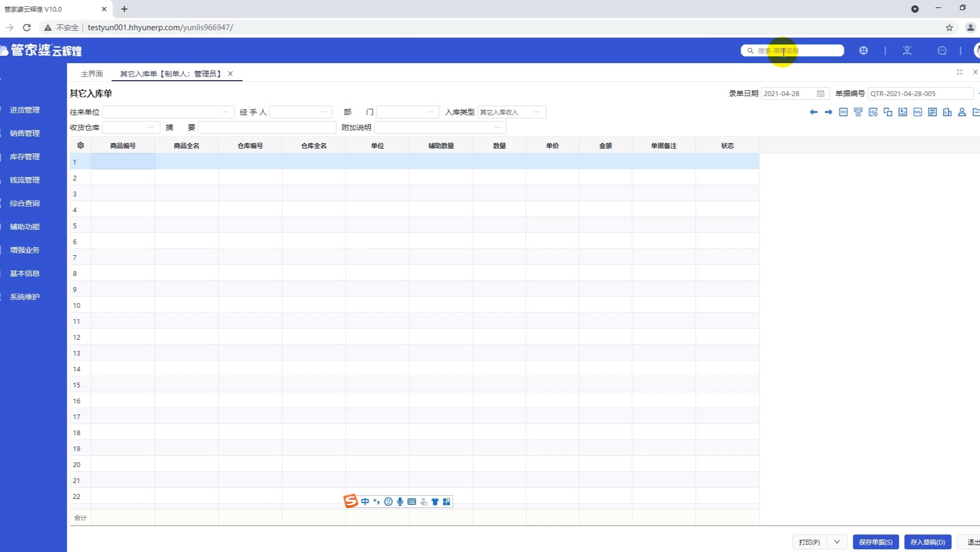
Task: Expand the print options dropdown arrow
Action: [837, 542]
